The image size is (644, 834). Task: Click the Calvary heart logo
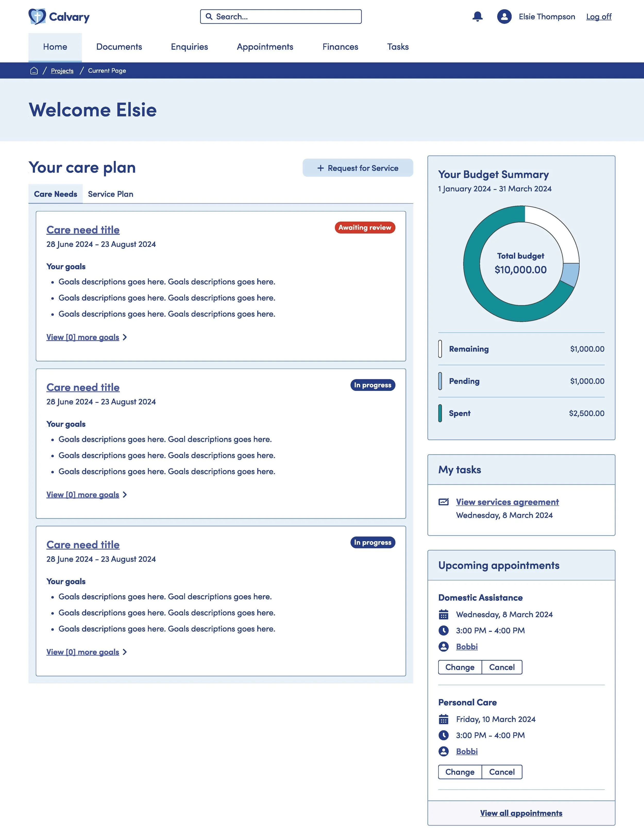(x=37, y=16)
